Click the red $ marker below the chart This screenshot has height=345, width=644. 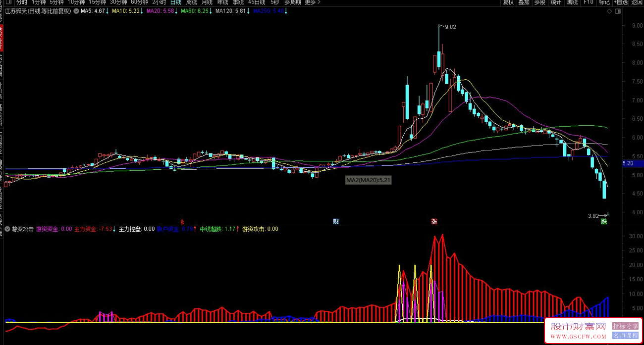tap(182, 221)
